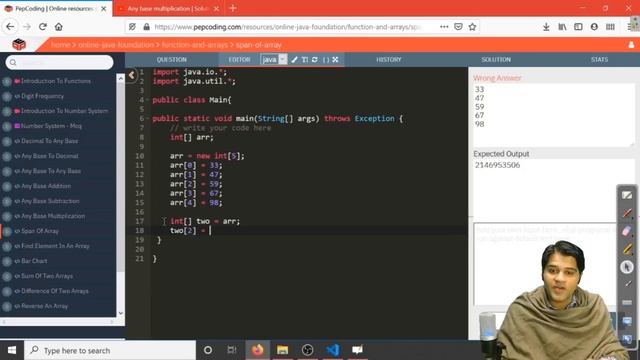
Task: Reload the current page
Action: [x=43, y=27]
